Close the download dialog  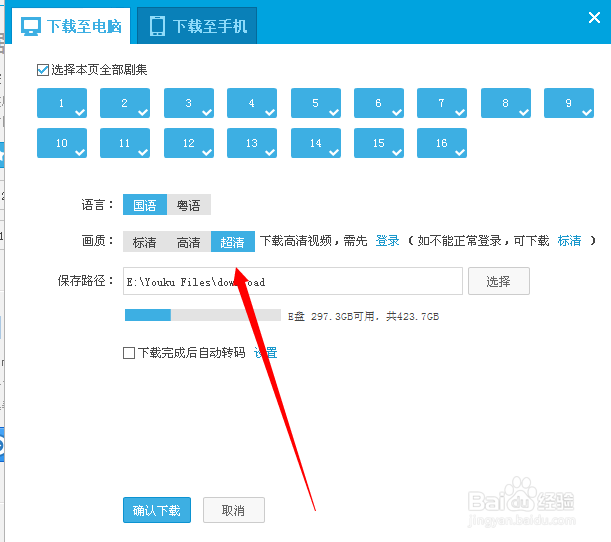[594, 17]
